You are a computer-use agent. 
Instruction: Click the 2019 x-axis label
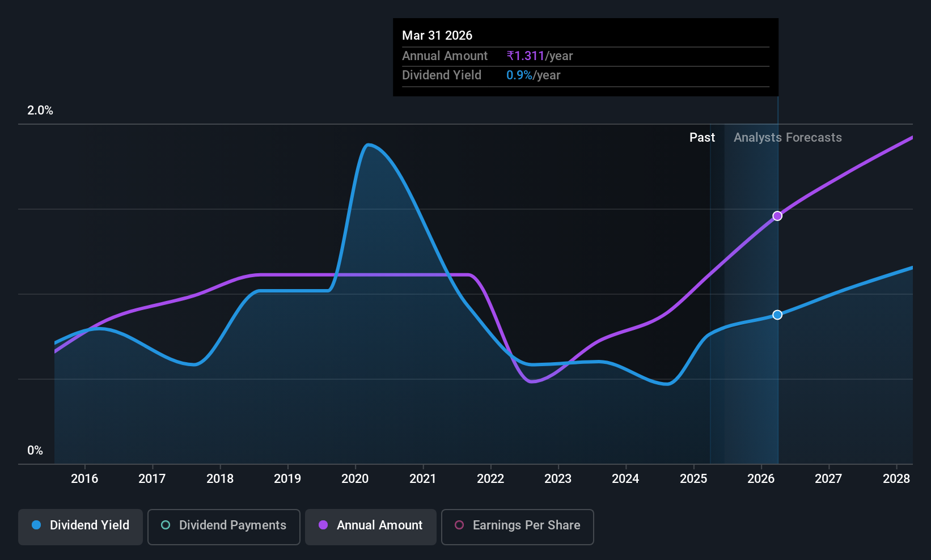click(x=287, y=478)
